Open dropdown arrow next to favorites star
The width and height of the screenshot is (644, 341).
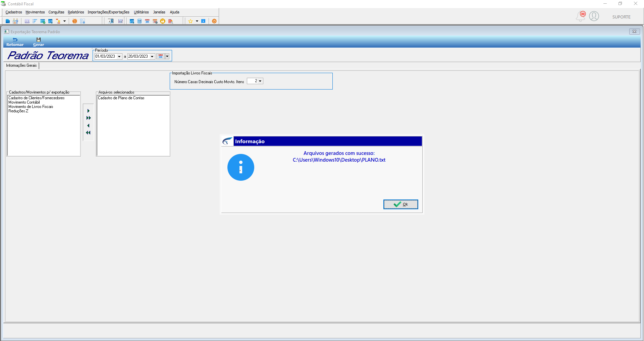tap(197, 21)
